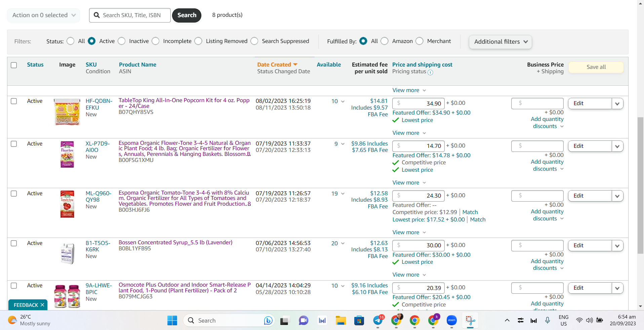This screenshot has width=644, height=330.
Task: Open the Chrome taskbar icon with K badge
Action: pyautogui.click(x=433, y=321)
